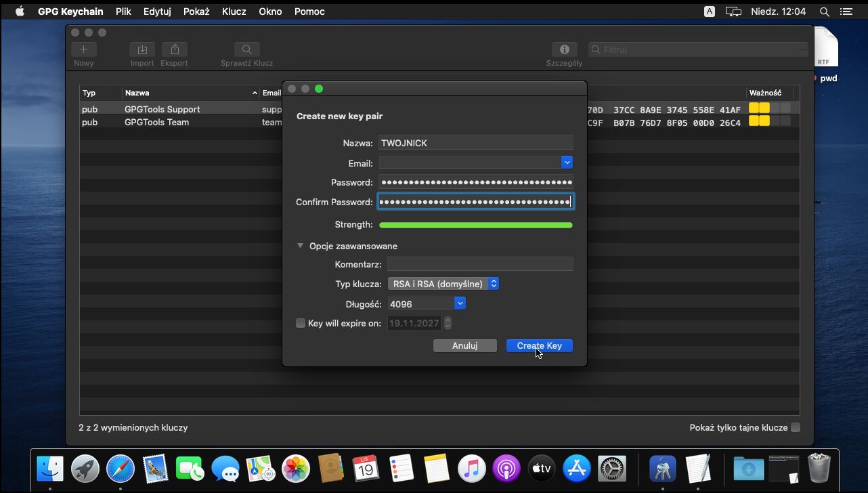Open App Store from the Dock
Viewport: 868px width, 493px height.
point(577,469)
